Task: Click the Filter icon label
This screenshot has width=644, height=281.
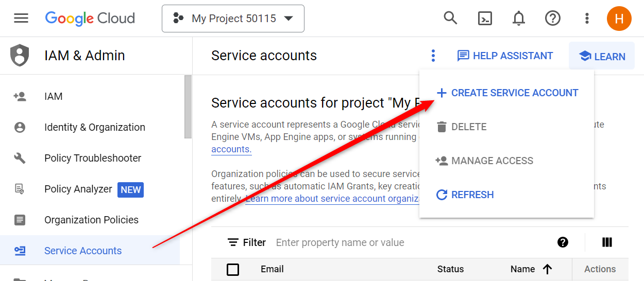Action: point(247,242)
